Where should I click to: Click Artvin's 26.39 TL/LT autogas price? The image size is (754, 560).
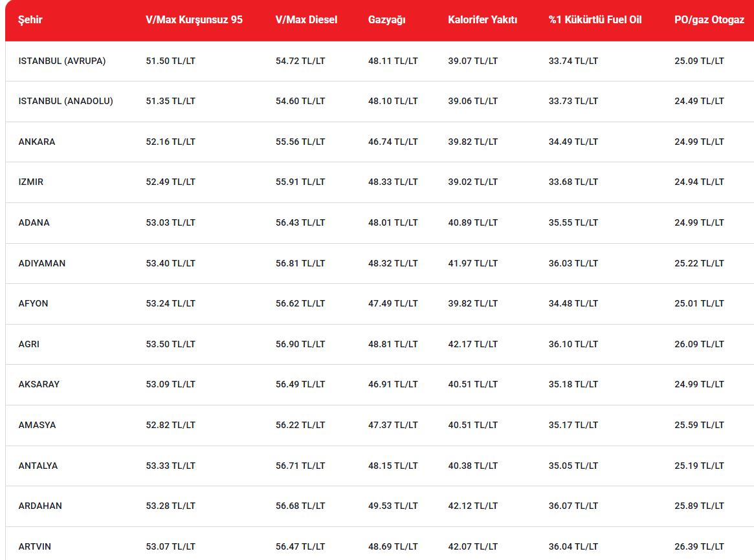click(699, 546)
